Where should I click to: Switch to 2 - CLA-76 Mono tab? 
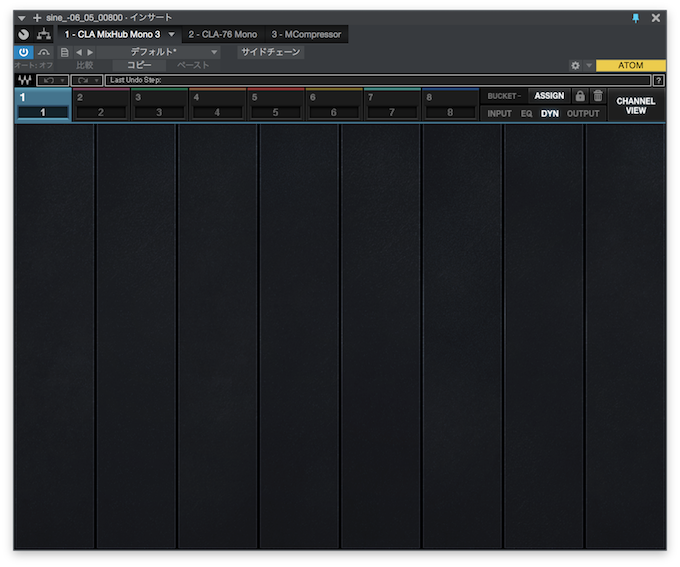point(222,34)
